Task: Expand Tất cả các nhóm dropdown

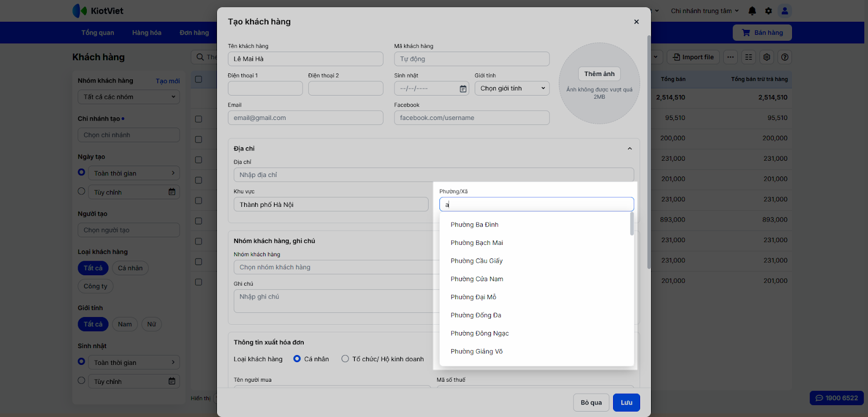Action: point(129,97)
